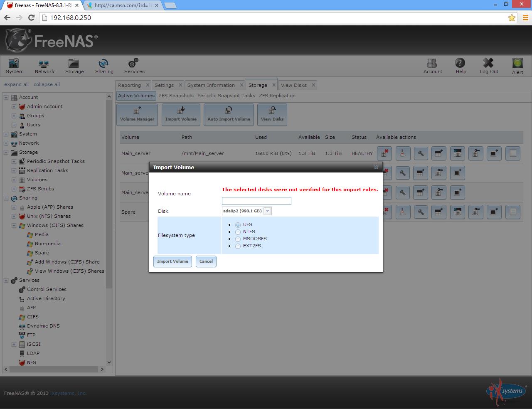Expand the iSCSI tree node
The image size is (532, 409).
14,345
